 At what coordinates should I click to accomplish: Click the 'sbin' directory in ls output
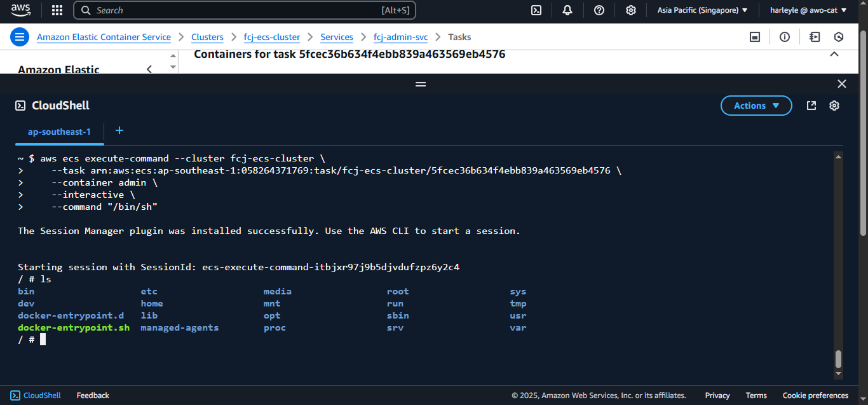pos(398,315)
